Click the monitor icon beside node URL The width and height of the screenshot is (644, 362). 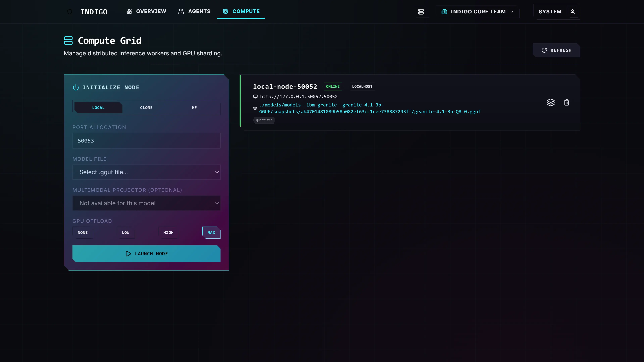(x=255, y=96)
